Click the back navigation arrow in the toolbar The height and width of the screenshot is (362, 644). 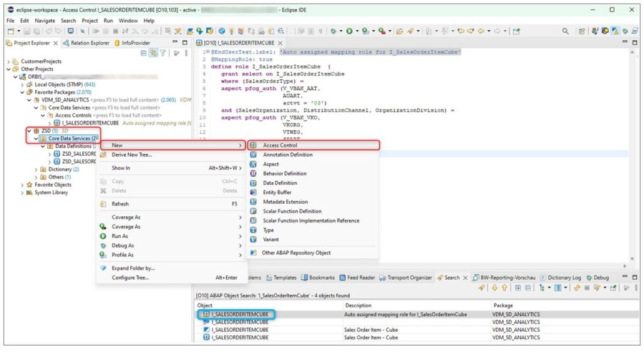481,31
